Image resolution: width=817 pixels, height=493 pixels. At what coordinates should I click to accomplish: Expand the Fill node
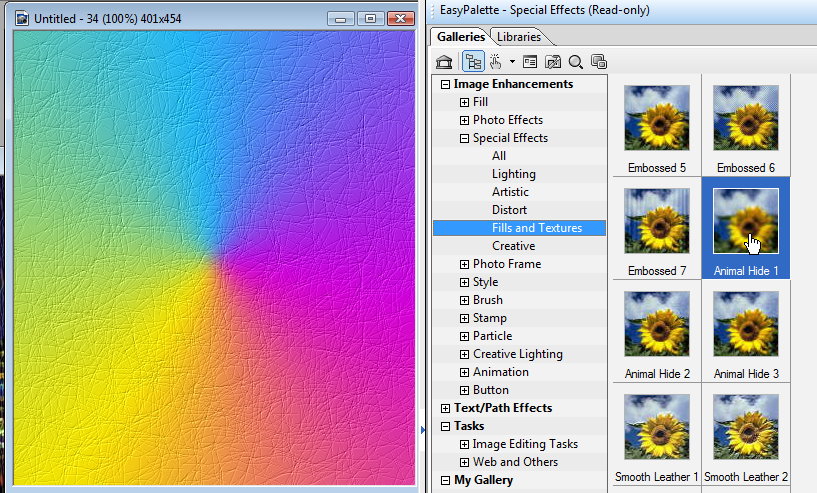pos(464,103)
